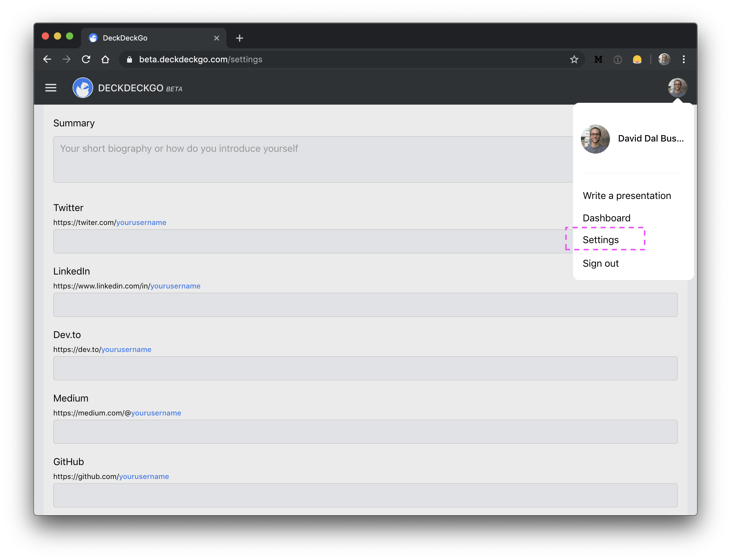
Task: Click the Medium M extension icon
Action: coord(598,59)
